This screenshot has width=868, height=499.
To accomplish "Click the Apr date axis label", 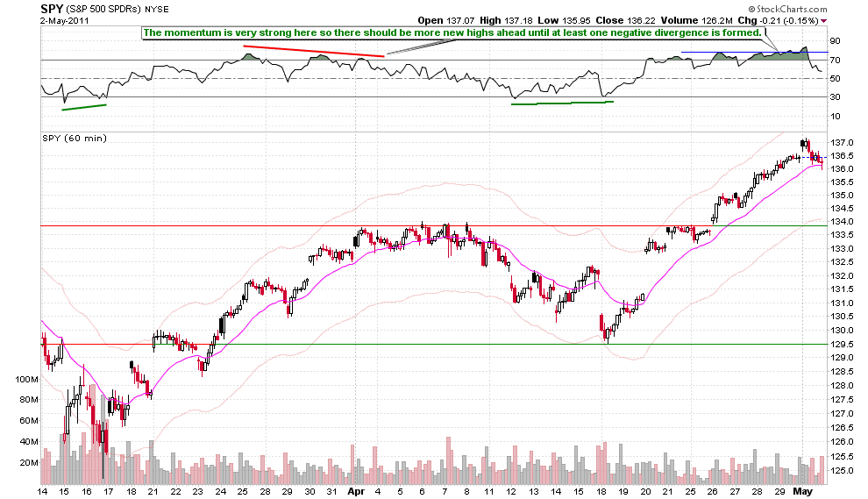I will tap(356, 491).
